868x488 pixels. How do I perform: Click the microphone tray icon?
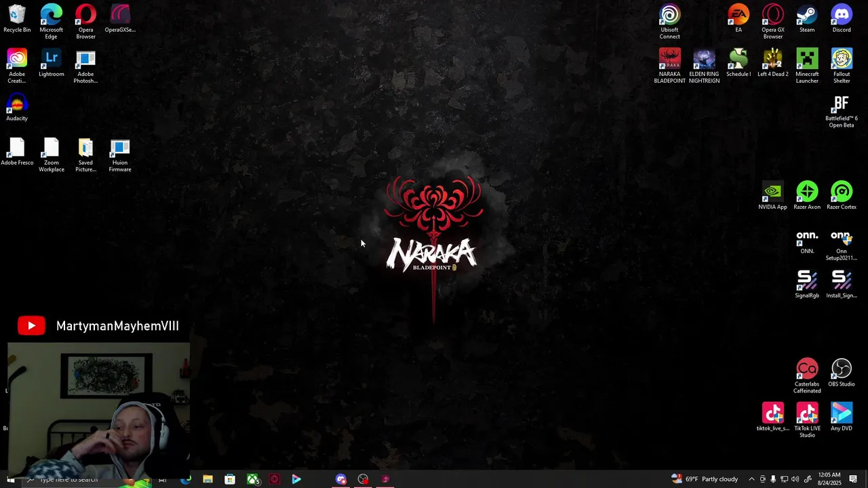(773, 479)
